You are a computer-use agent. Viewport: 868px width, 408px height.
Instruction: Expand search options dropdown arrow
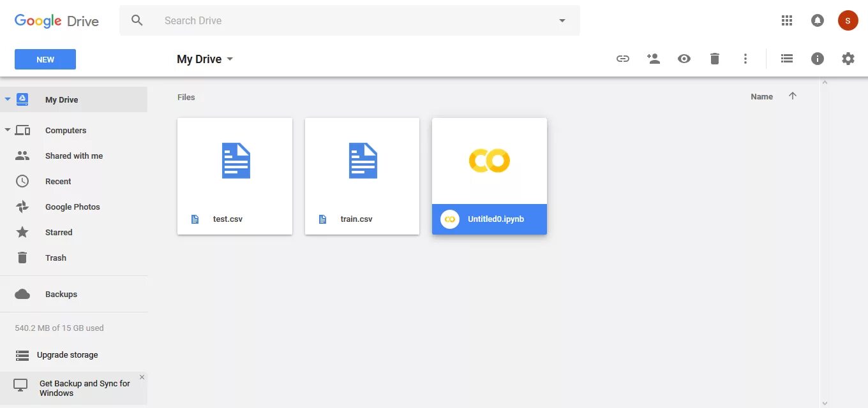[562, 20]
